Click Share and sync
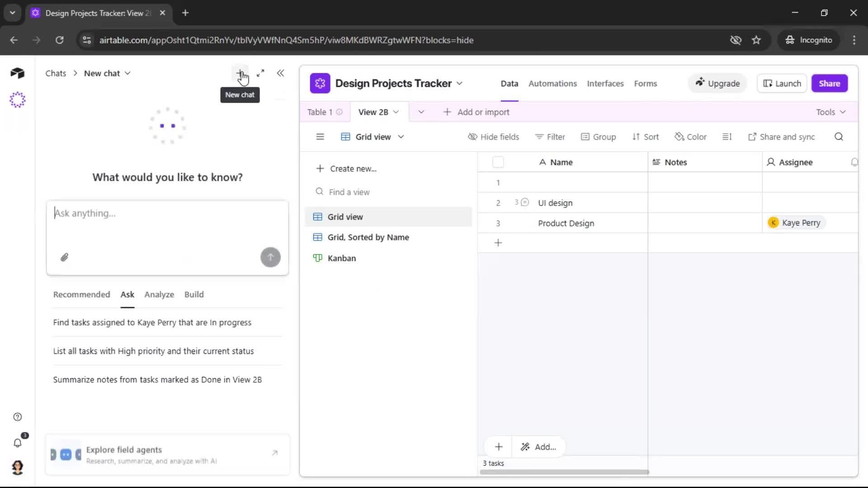This screenshot has width=868, height=488. coord(782,136)
